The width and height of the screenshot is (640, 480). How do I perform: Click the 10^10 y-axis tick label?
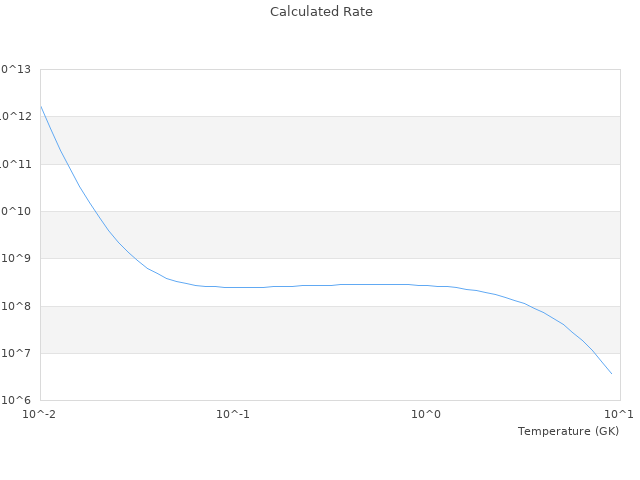16,211
